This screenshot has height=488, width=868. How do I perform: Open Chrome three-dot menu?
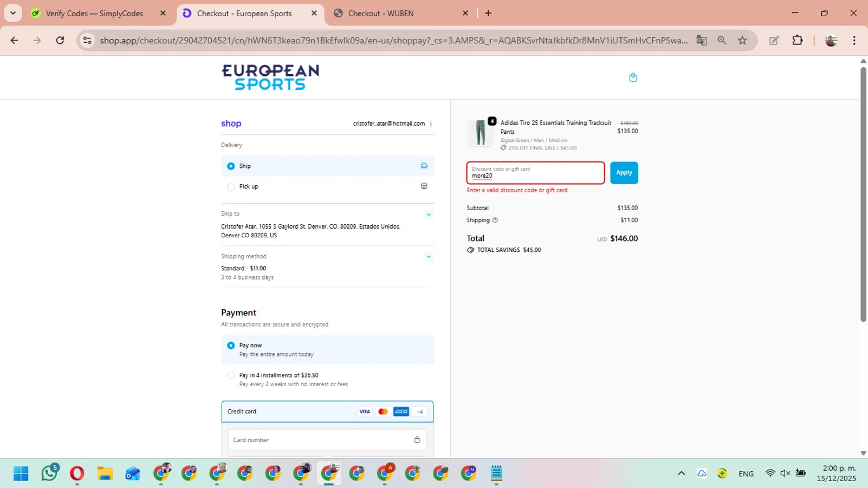854,40
